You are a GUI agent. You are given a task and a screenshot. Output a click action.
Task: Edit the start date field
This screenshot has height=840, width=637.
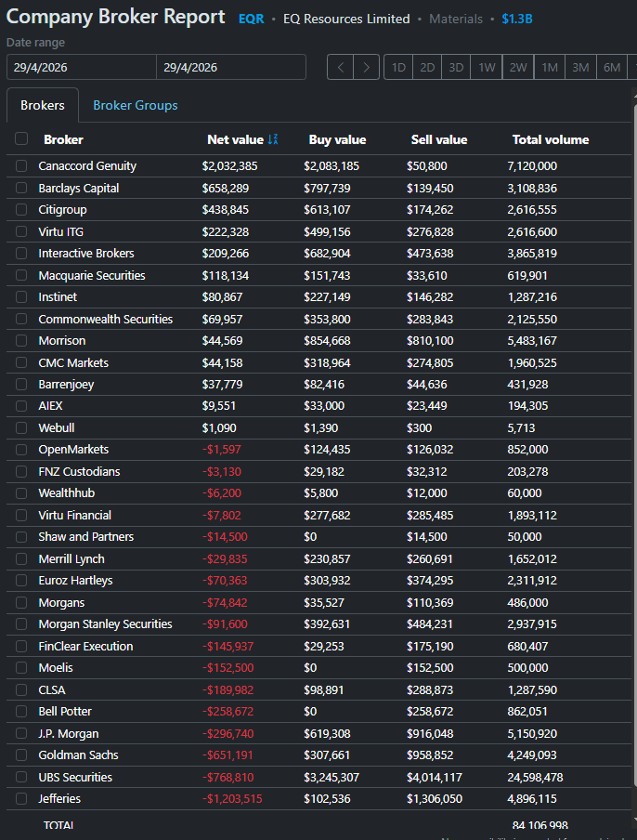point(82,68)
